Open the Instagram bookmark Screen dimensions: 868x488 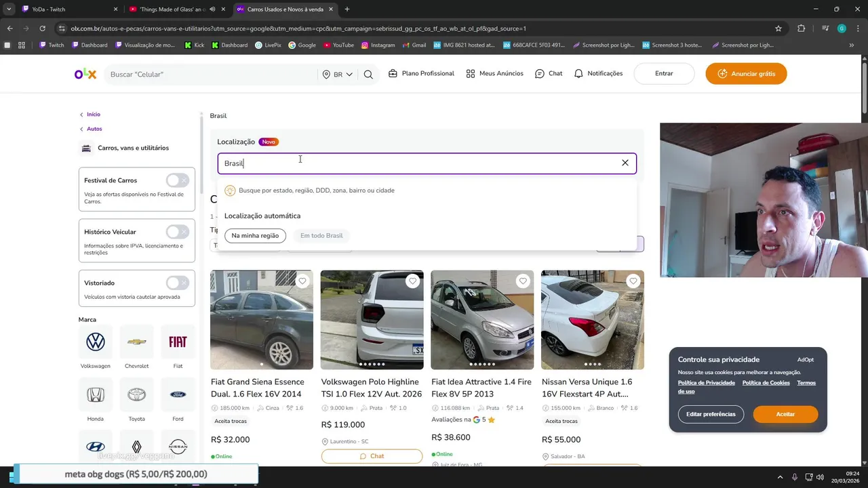point(378,45)
